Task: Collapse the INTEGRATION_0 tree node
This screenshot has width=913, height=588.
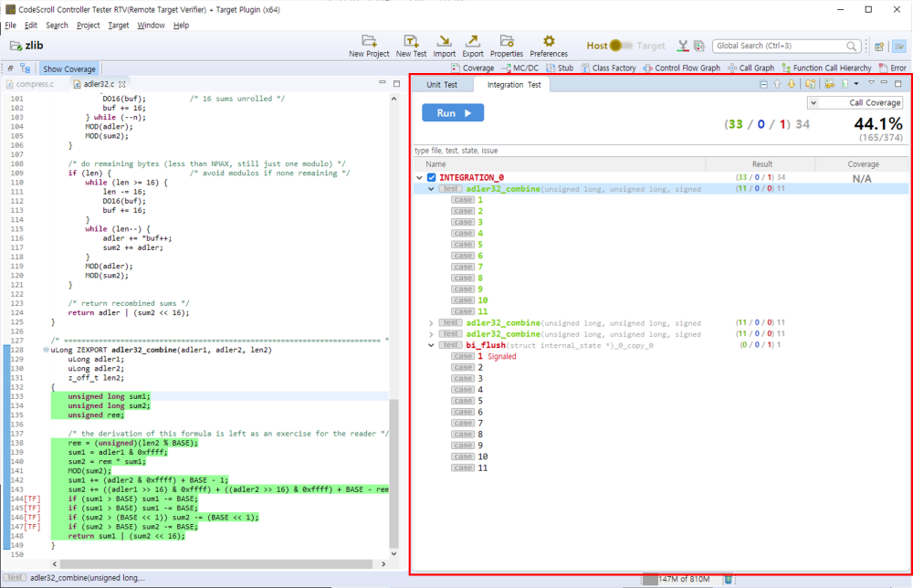Action: point(419,177)
